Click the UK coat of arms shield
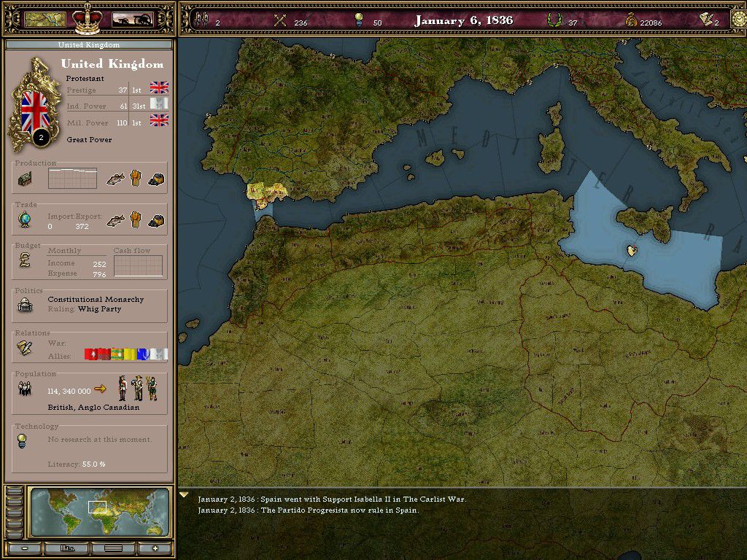This screenshot has height=560, width=747. [x=35, y=106]
